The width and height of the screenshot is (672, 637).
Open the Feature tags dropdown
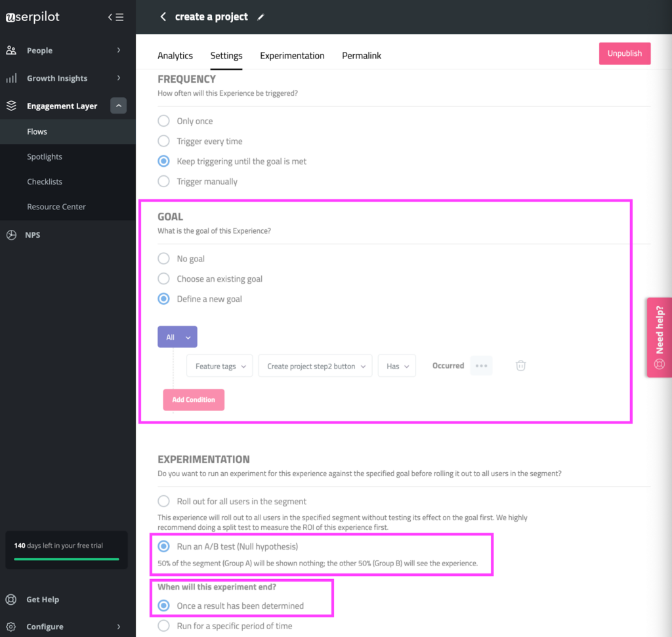pyautogui.click(x=219, y=366)
